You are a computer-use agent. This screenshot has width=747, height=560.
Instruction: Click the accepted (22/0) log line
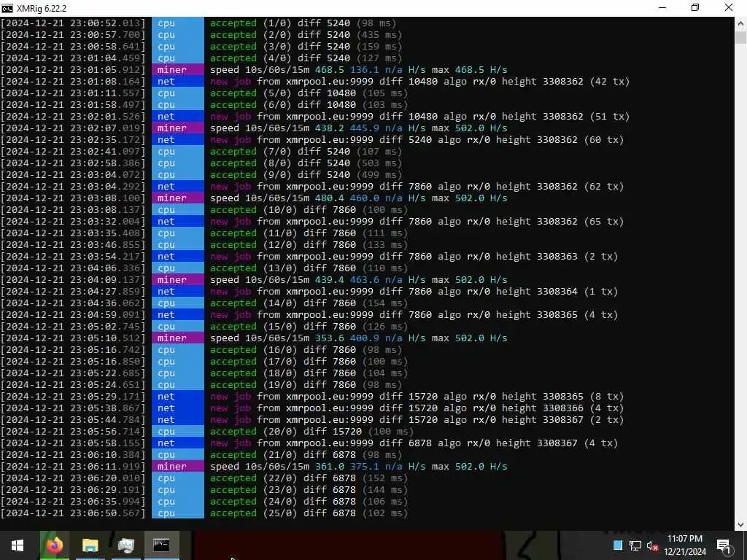[x=204, y=478]
